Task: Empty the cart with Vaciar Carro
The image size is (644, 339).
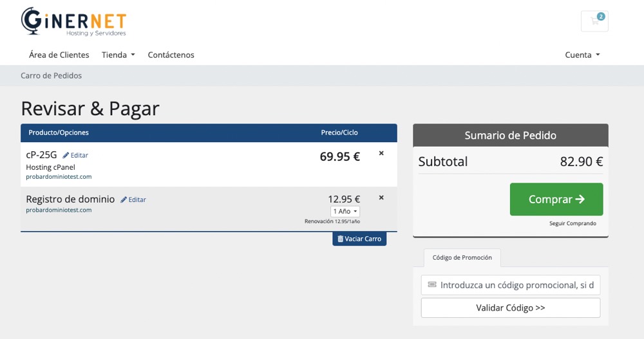Action: (x=359, y=239)
